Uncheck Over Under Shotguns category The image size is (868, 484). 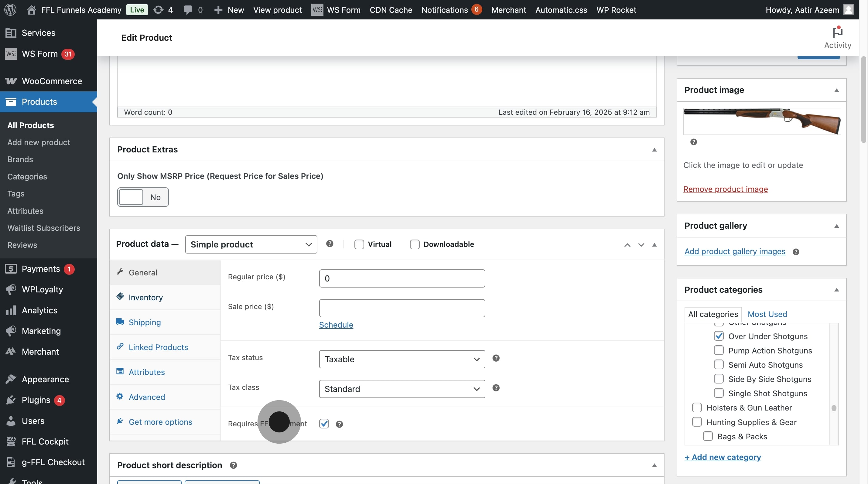click(x=718, y=336)
